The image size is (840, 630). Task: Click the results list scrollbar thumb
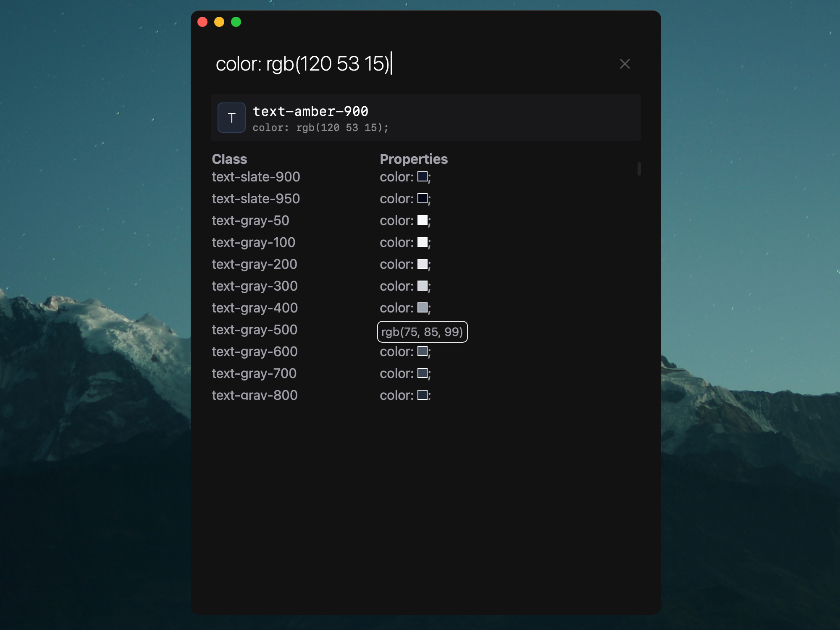tap(639, 169)
